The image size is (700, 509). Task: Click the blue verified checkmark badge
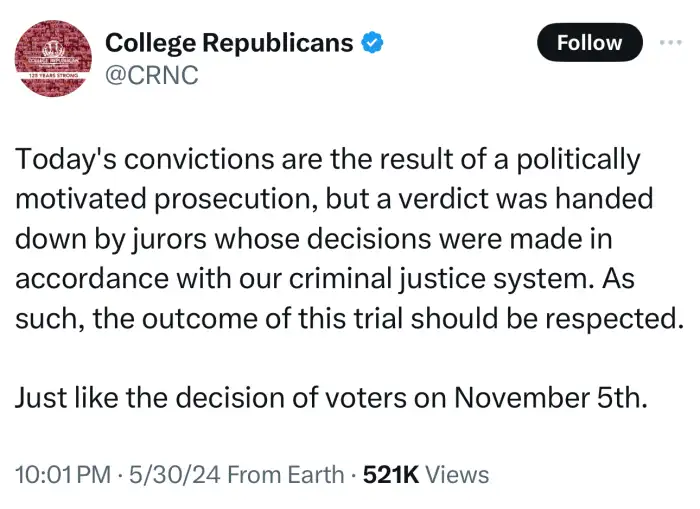point(375,42)
